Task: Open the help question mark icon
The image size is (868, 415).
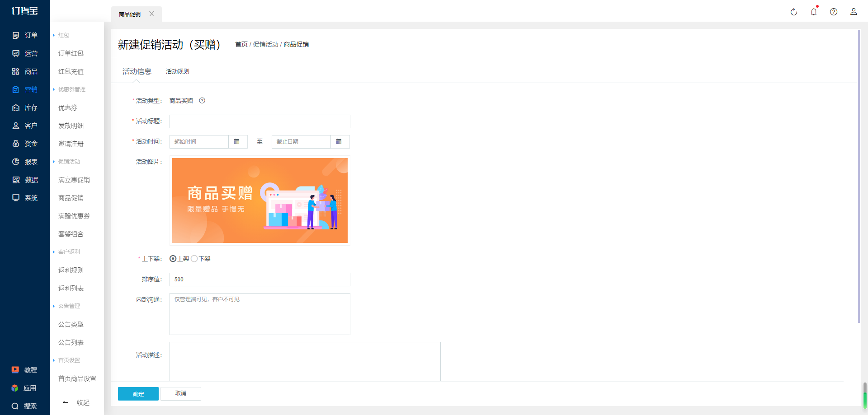Action: tap(834, 12)
